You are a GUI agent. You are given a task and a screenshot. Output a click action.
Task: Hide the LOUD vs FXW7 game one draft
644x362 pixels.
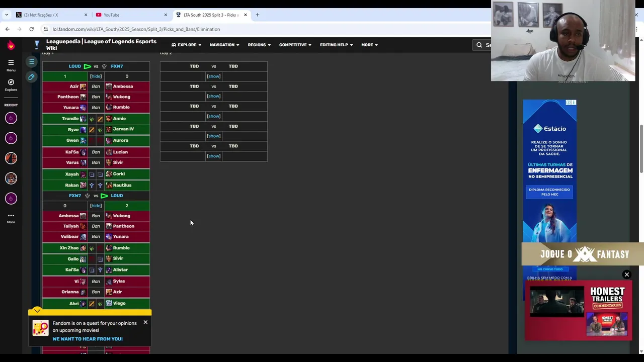point(96,76)
